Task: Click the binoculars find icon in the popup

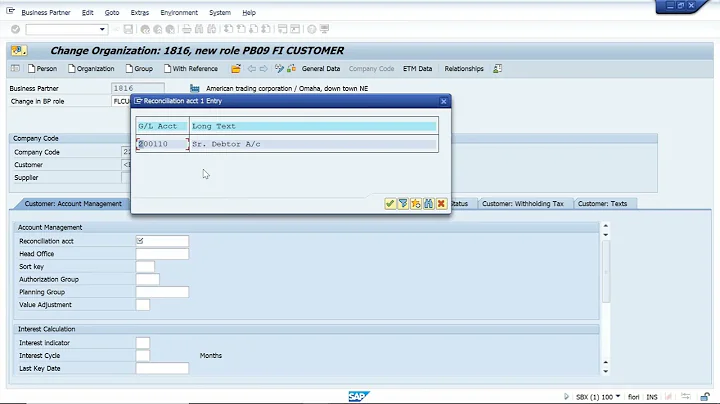Action: point(428,203)
